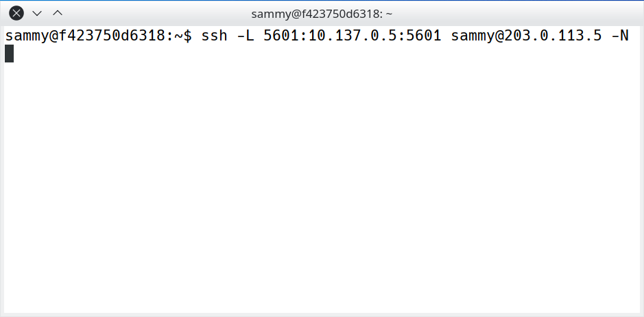644x317 pixels.
Task: Click the block cursor on second line
Action: click(x=9, y=54)
